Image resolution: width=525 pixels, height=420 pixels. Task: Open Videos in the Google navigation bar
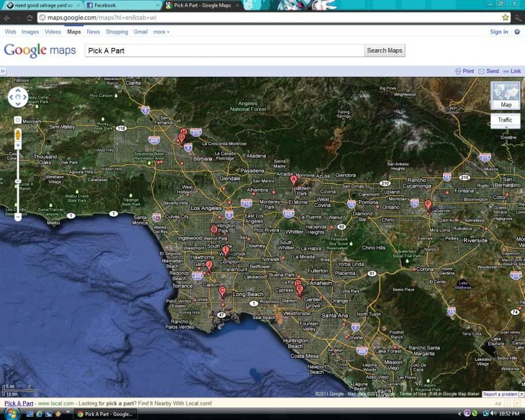pos(53,31)
